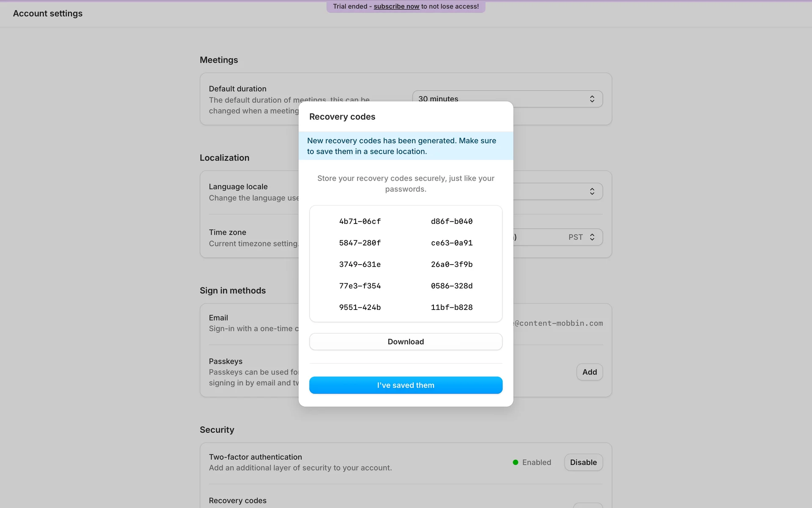Select recovery code 11bf-b828

tap(452, 307)
